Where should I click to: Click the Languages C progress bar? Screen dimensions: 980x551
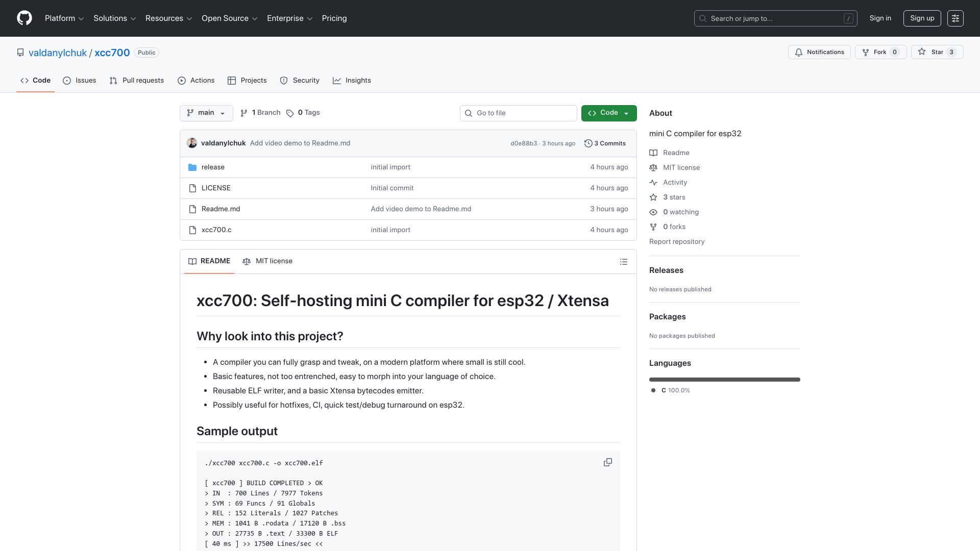[x=725, y=380]
